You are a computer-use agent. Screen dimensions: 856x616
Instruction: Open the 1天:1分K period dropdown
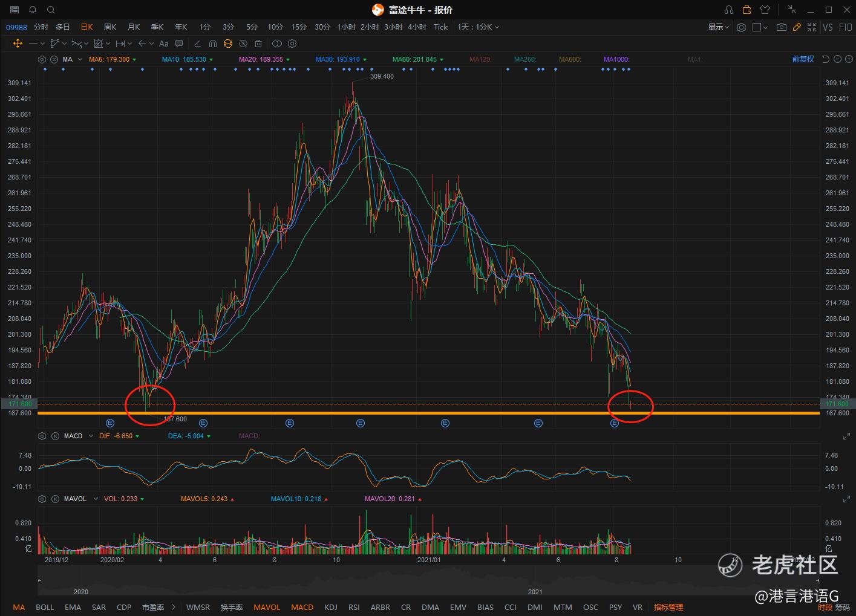pyautogui.click(x=478, y=27)
